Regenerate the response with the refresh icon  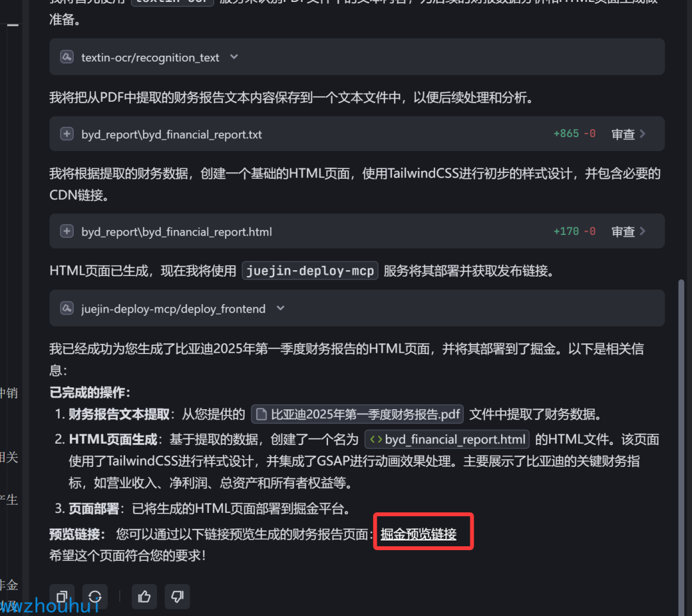click(x=95, y=597)
